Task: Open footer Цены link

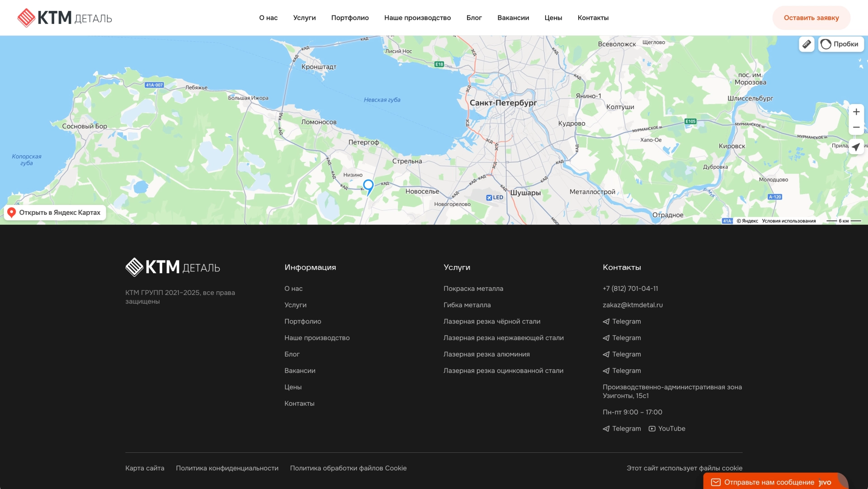Action: click(x=293, y=387)
